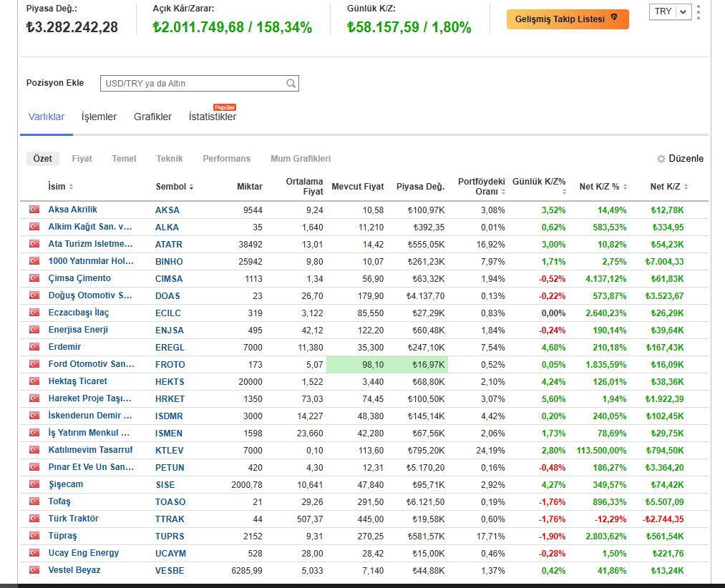The image size is (725, 588).
Task: Open the Katılımevim Tasarruf link
Action: [90, 450]
